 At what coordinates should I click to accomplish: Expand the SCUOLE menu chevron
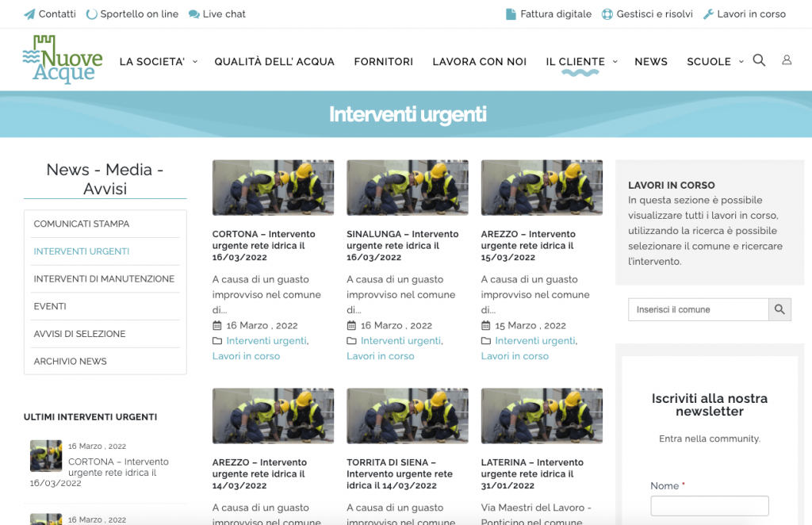pyautogui.click(x=741, y=62)
